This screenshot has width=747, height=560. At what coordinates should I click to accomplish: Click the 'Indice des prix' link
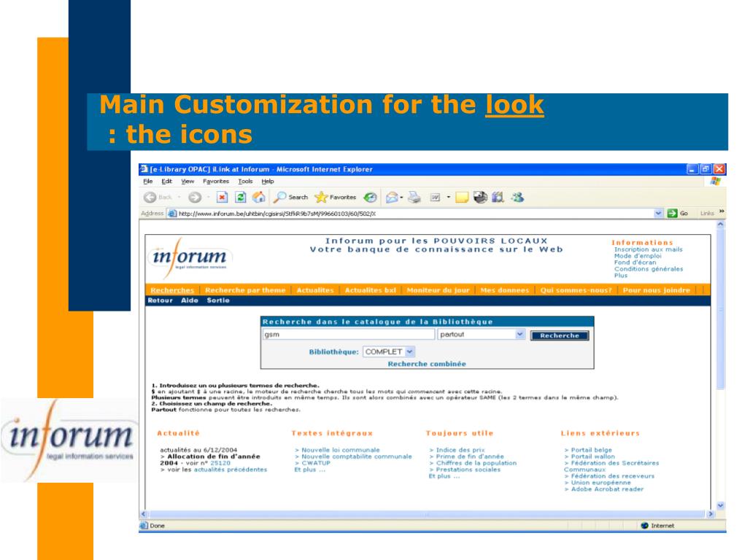460,450
